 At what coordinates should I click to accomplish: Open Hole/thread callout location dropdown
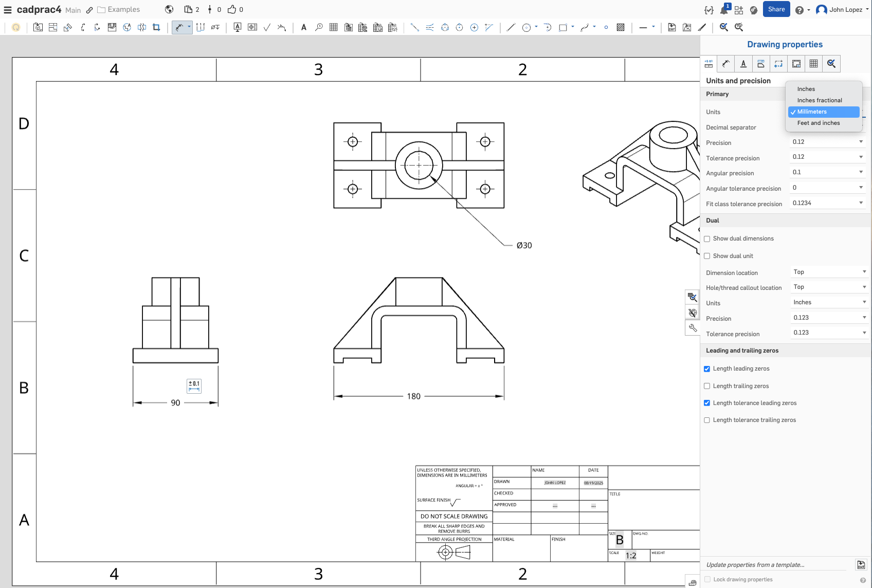pyautogui.click(x=829, y=287)
